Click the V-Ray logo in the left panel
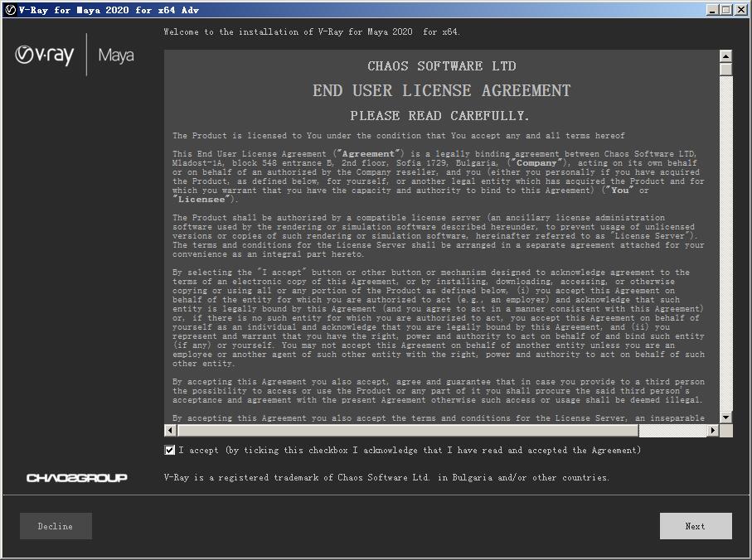This screenshot has height=560, width=752. tap(45, 56)
